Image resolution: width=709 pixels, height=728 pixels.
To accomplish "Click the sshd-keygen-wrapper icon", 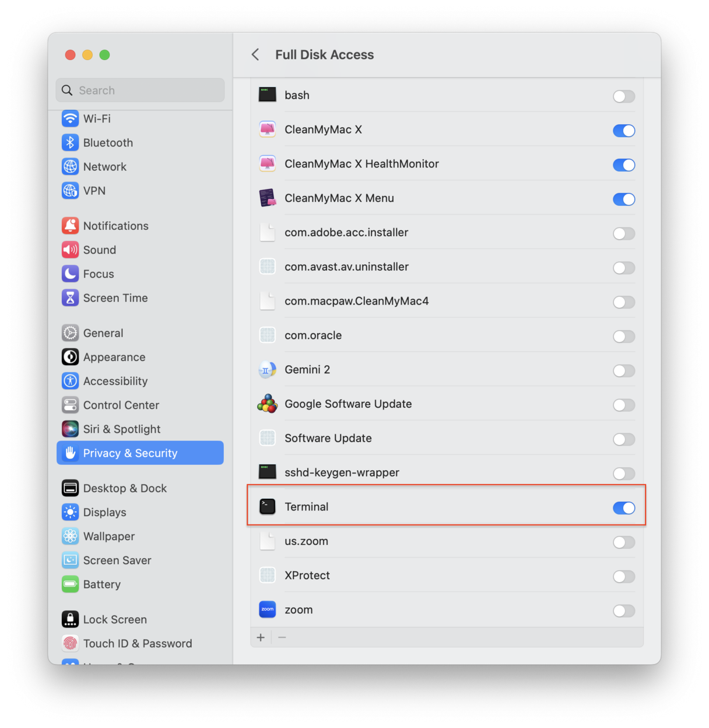I will click(x=267, y=472).
